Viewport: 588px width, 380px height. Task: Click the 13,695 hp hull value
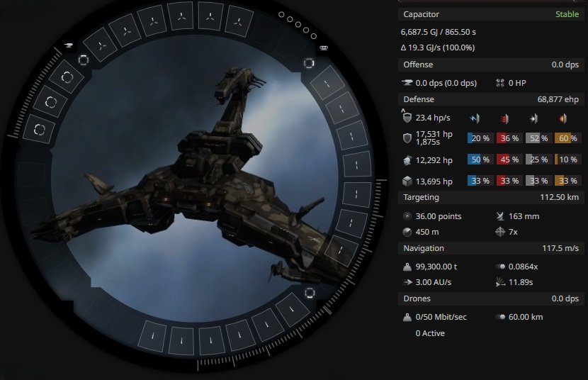pyautogui.click(x=434, y=181)
